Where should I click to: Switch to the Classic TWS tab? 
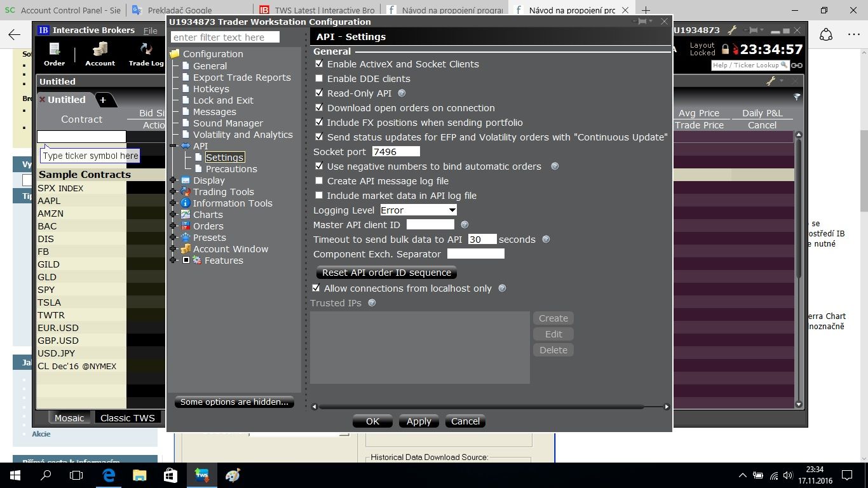(x=128, y=417)
